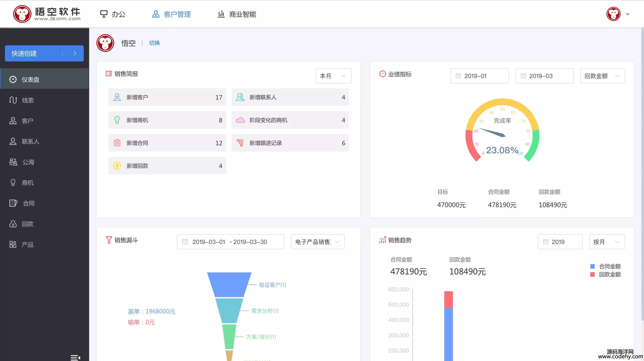Open the 本月 period dropdown
Viewport: 644px width, 361px height.
pos(333,76)
